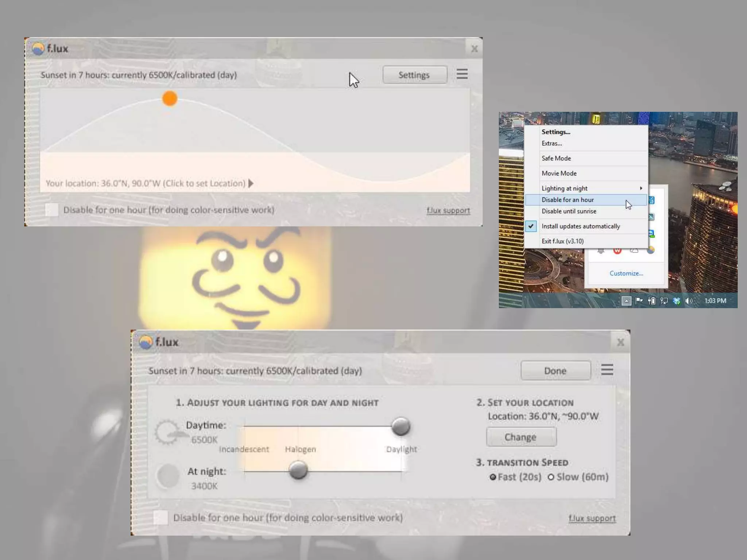Click the Change location button
Image resolution: width=747 pixels, height=560 pixels.
pos(521,437)
